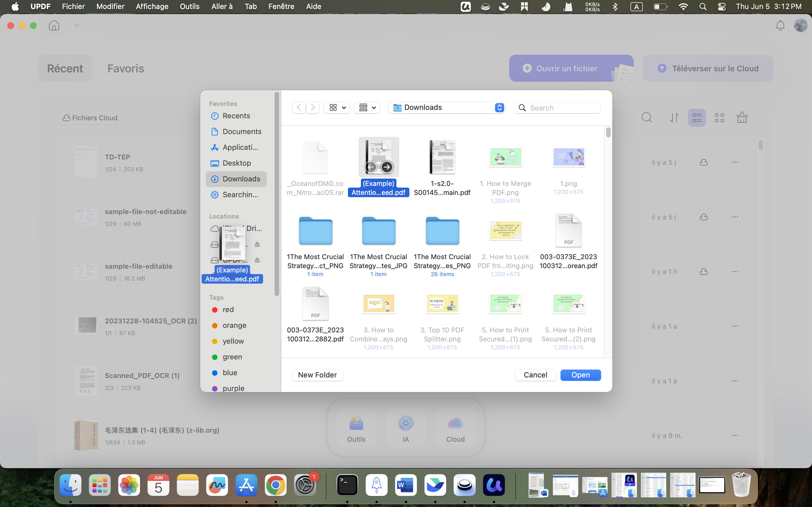Open the Outils tool shortcut
The height and width of the screenshot is (507, 812).
coord(356,428)
